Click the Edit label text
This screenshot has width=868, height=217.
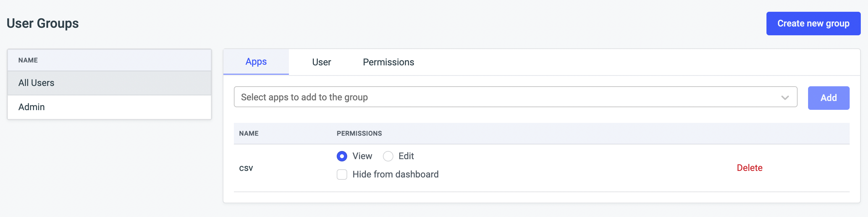coord(406,156)
